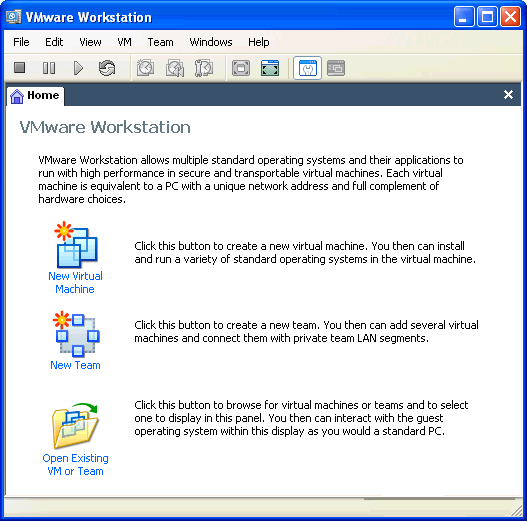Toggle the gray multi-window view icon
527x521 pixels.
[336, 68]
